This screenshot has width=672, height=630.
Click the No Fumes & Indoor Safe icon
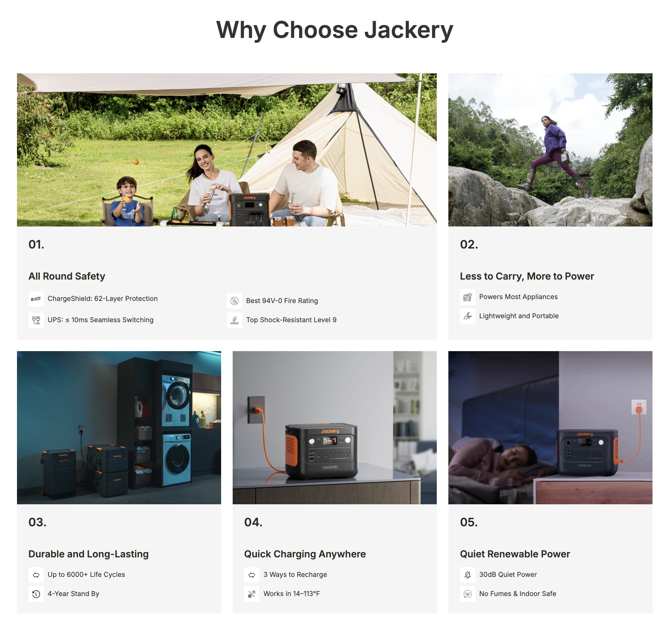[468, 594]
